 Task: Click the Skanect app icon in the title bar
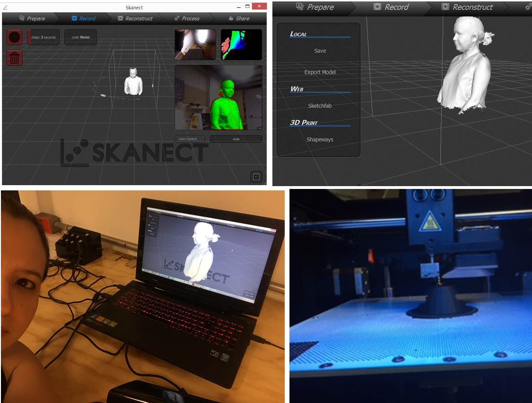5,7
